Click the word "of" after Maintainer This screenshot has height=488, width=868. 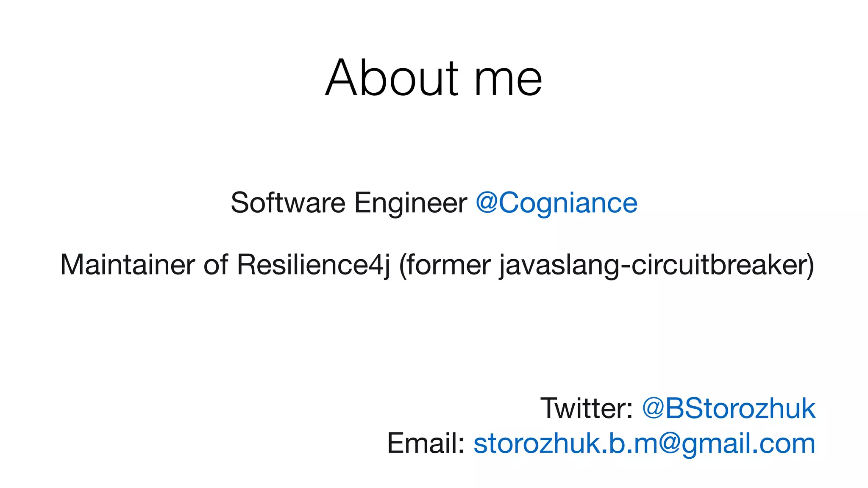[x=216, y=265]
